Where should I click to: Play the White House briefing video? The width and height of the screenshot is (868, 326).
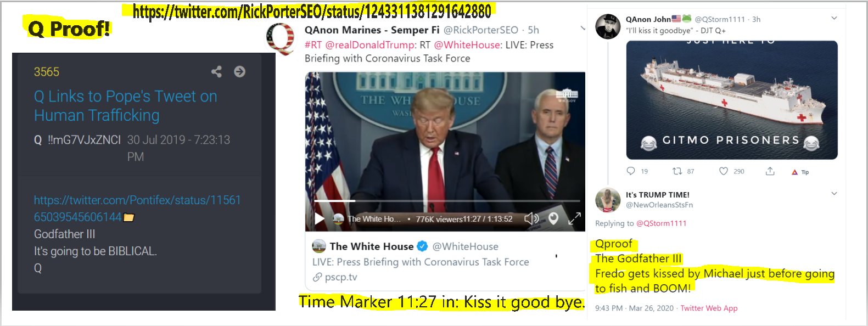point(320,219)
